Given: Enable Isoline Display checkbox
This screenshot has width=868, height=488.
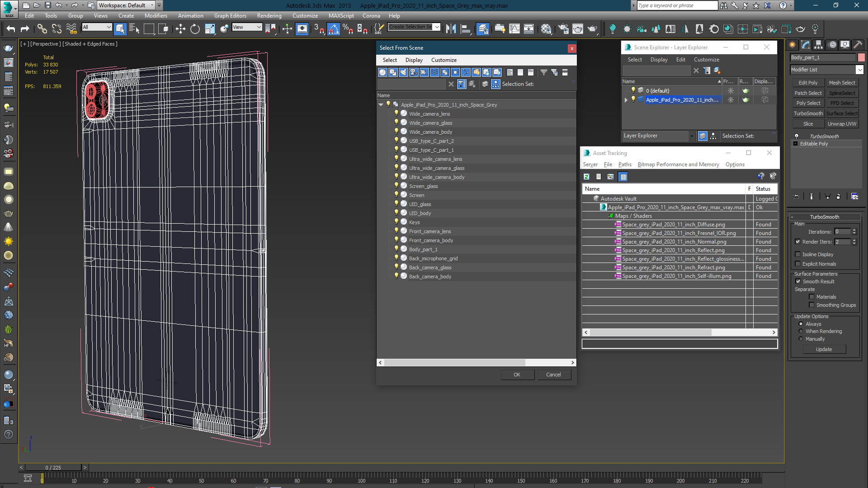Looking at the screenshot, I should pyautogui.click(x=798, y=254).
